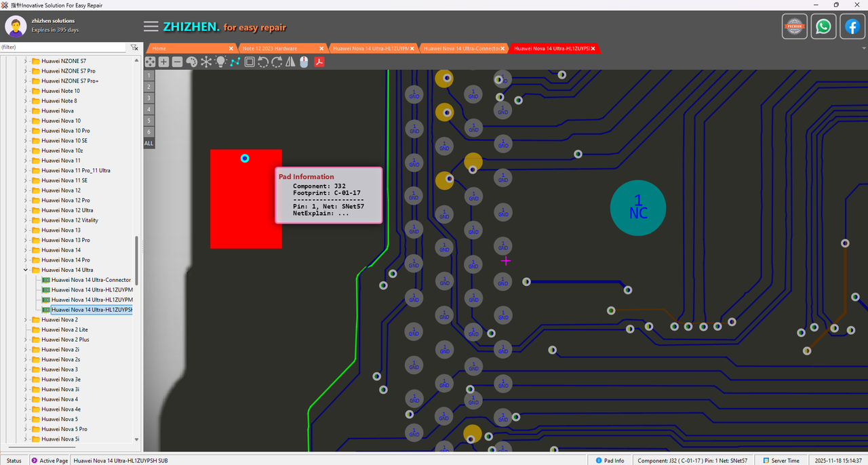Open the Facebook page icon
Image resolution: width=868 pixels, height=465 pixels.
click(x=852, y=26)
